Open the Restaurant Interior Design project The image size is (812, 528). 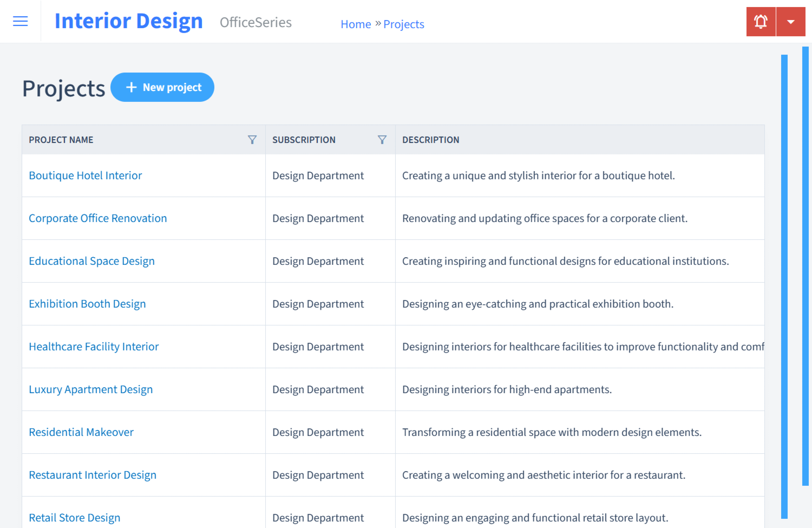93,474
